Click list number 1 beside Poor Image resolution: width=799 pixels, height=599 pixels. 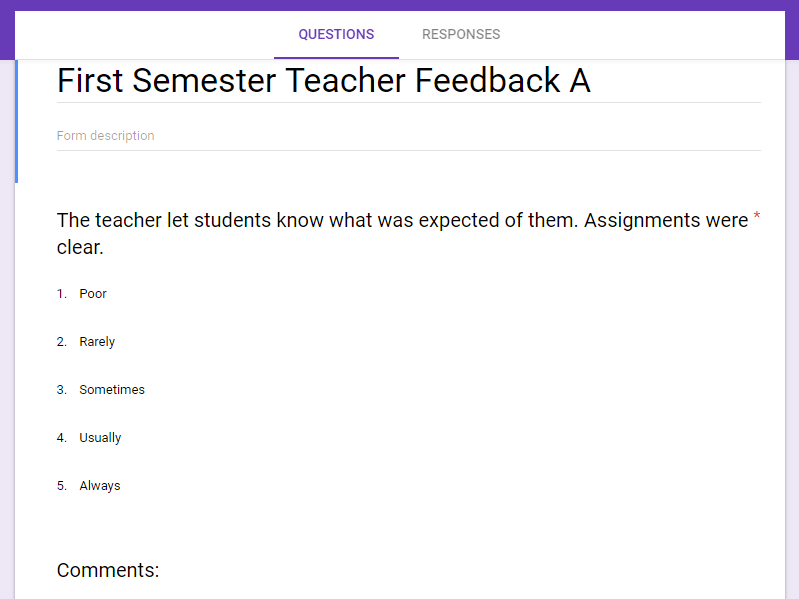tap(62, 294)
